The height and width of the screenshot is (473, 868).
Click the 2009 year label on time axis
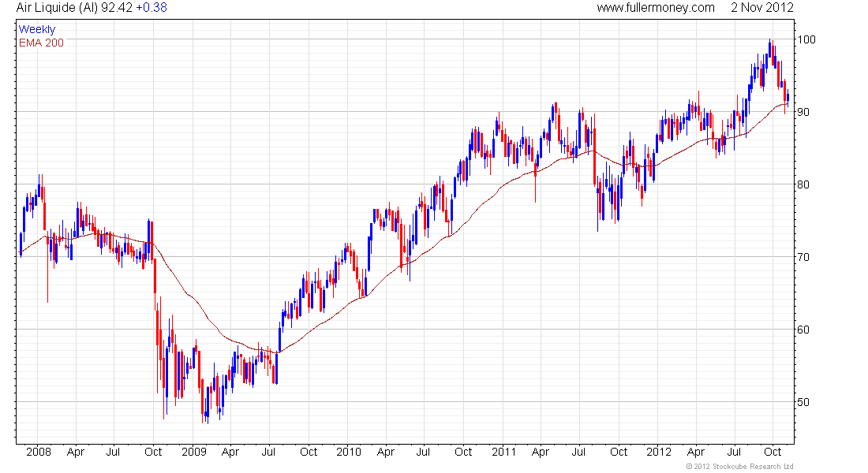point(194,452)
